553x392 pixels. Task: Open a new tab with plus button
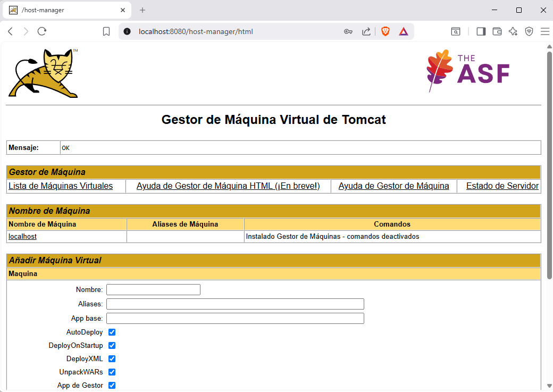tap(143, 10)
